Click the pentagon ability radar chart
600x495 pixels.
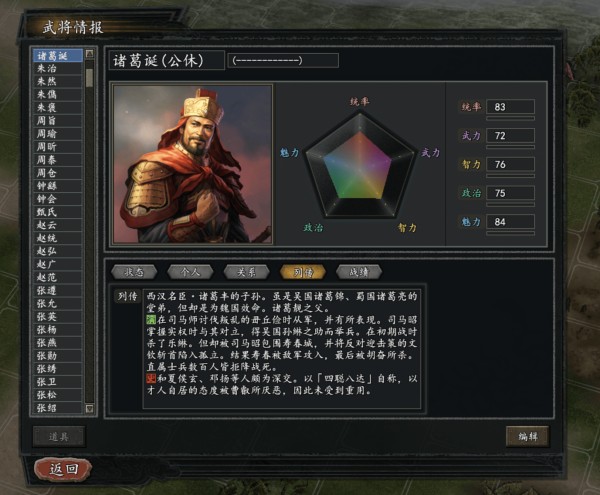tap(360, 166)
